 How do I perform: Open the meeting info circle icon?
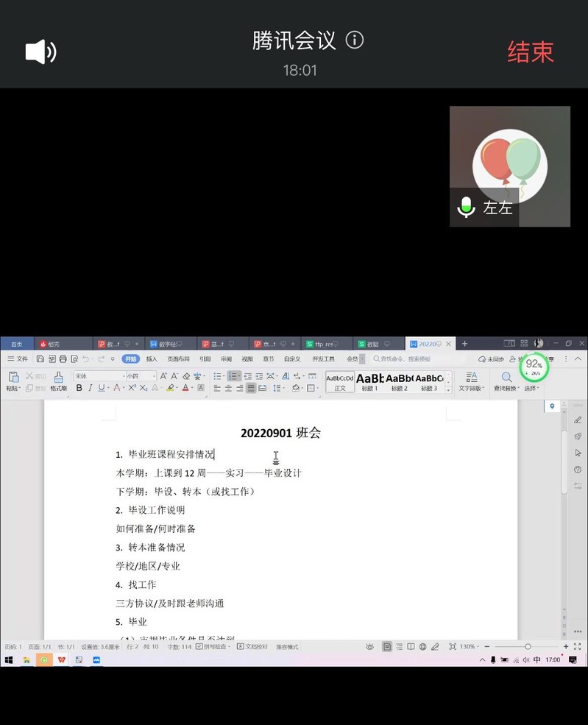coord(355,40)
